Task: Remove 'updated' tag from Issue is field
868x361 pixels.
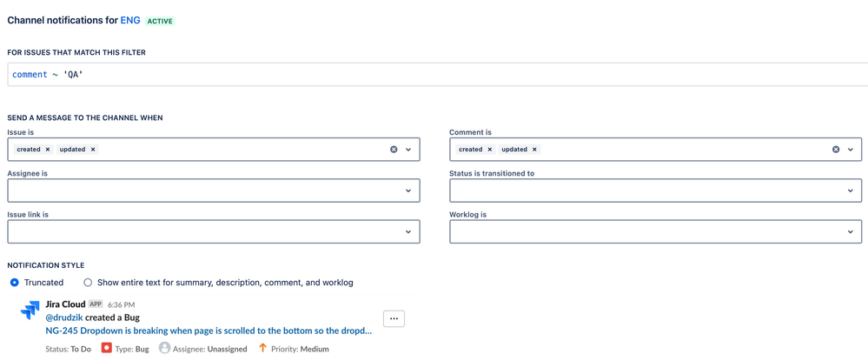Action: pos(93,149)
